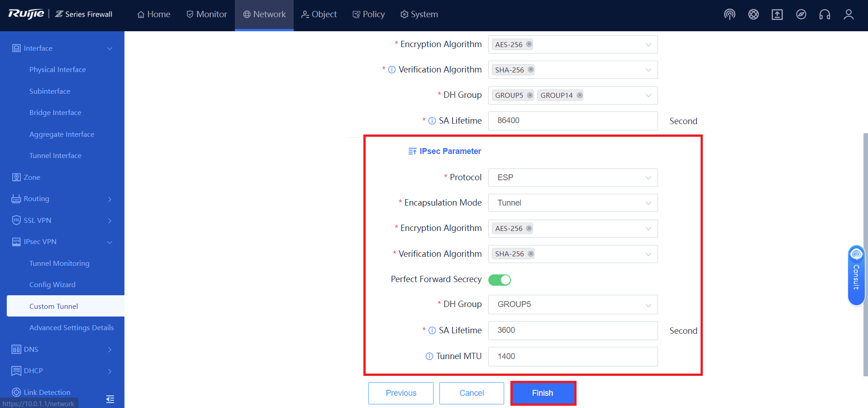
Task: Open the compass navigation icon
Action: (801, 14)
